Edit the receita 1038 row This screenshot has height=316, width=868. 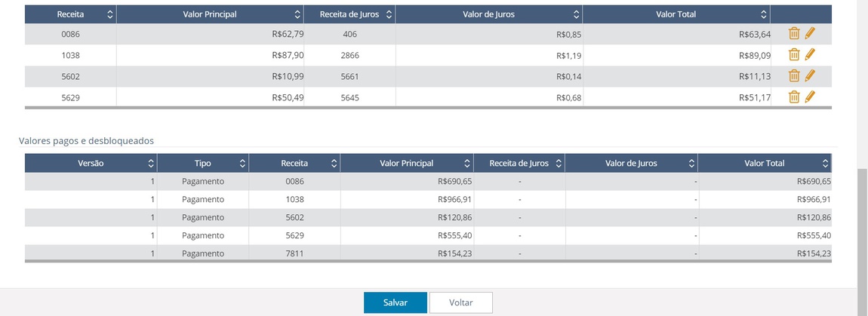810,55
